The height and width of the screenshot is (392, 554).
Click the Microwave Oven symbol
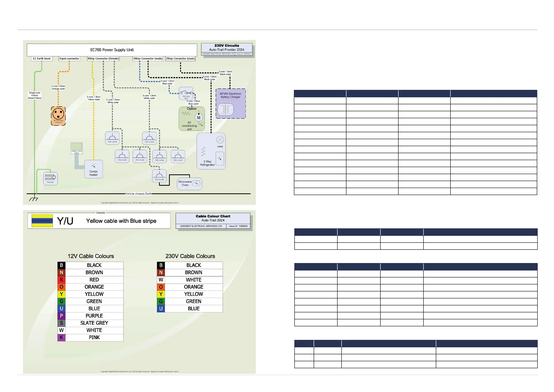[189, 184]
